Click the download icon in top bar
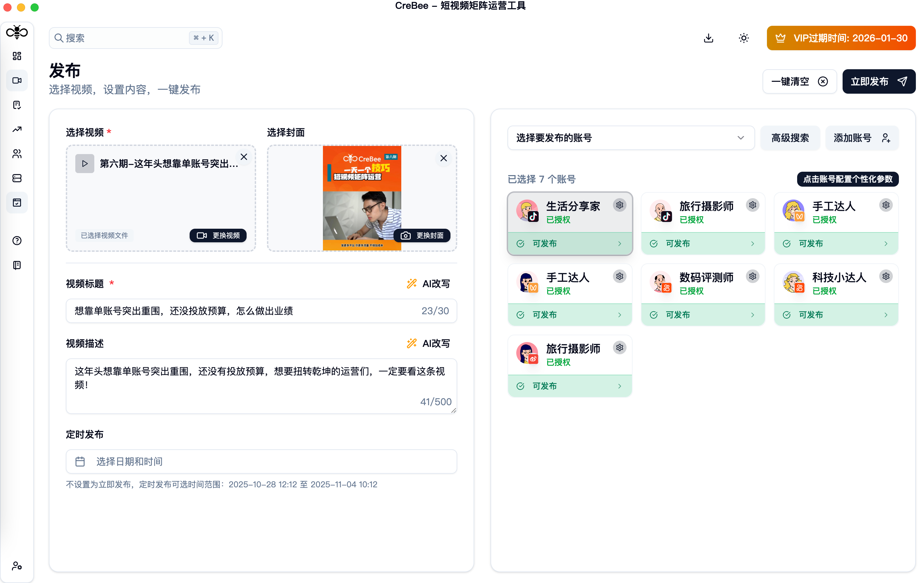 tap(708, 38)
